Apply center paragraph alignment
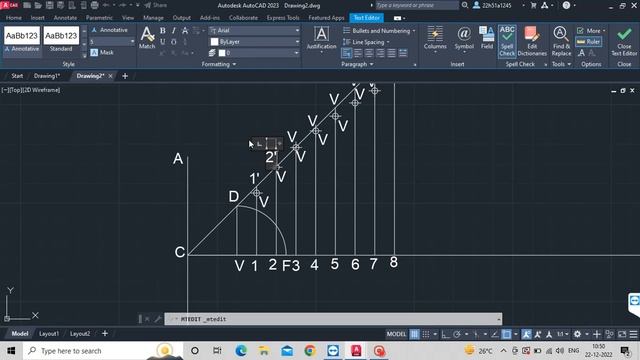 coord(369,53)
